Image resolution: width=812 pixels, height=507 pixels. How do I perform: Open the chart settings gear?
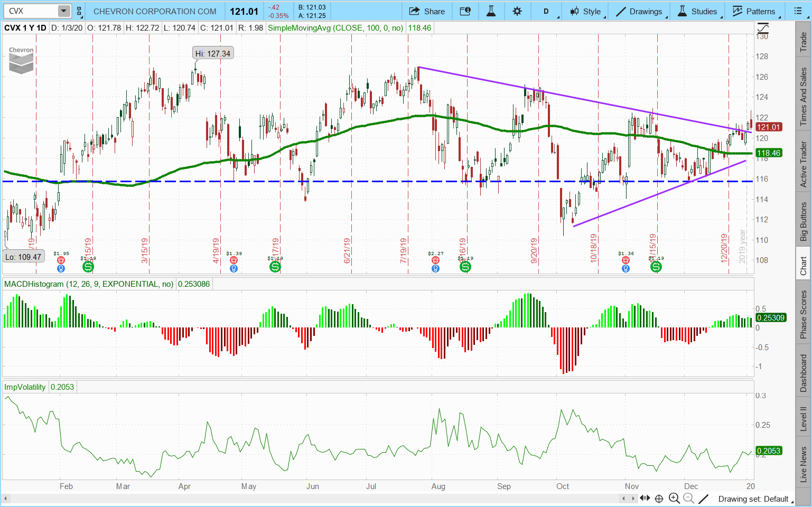tap(517, 11)
